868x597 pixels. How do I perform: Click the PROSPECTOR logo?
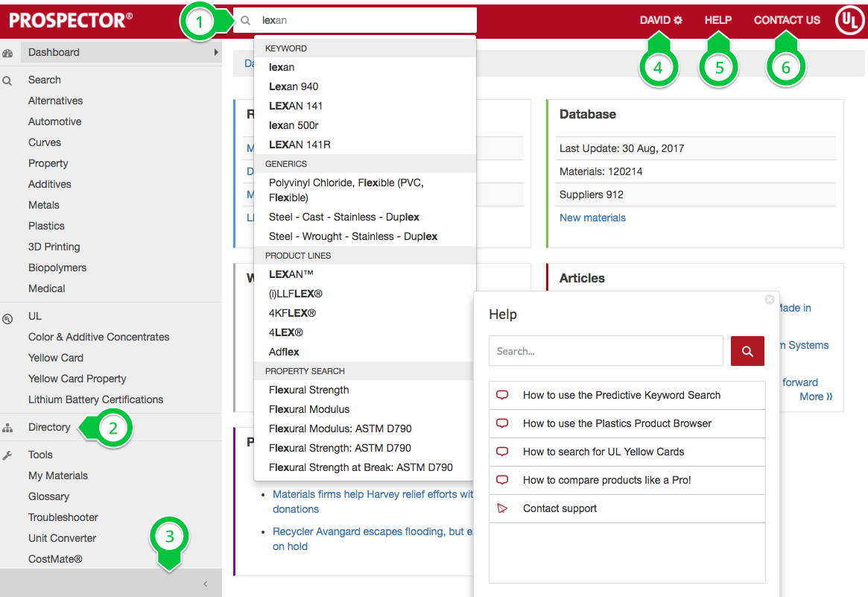(71, 20)
